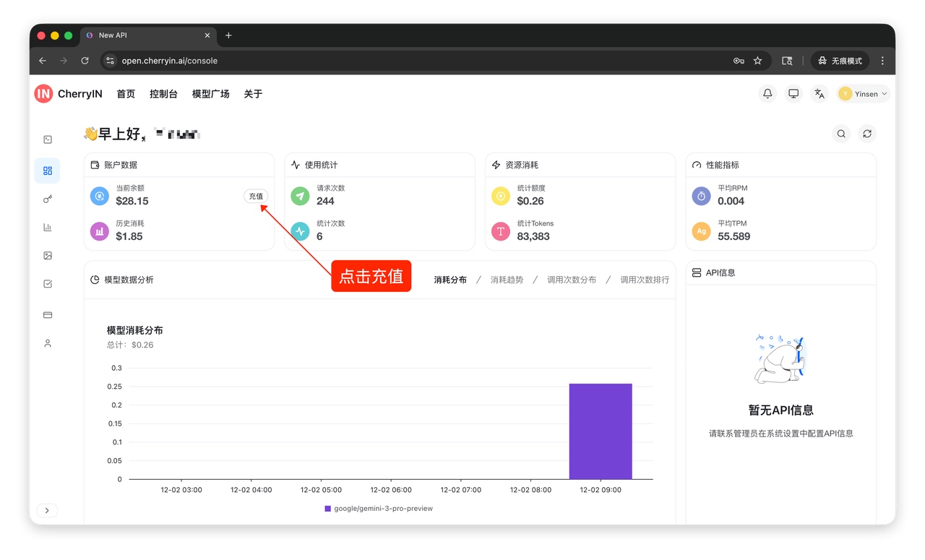Click the dashboard search magnifier icon
This screenshot has width=925, height=560.
tap(841, 134)
